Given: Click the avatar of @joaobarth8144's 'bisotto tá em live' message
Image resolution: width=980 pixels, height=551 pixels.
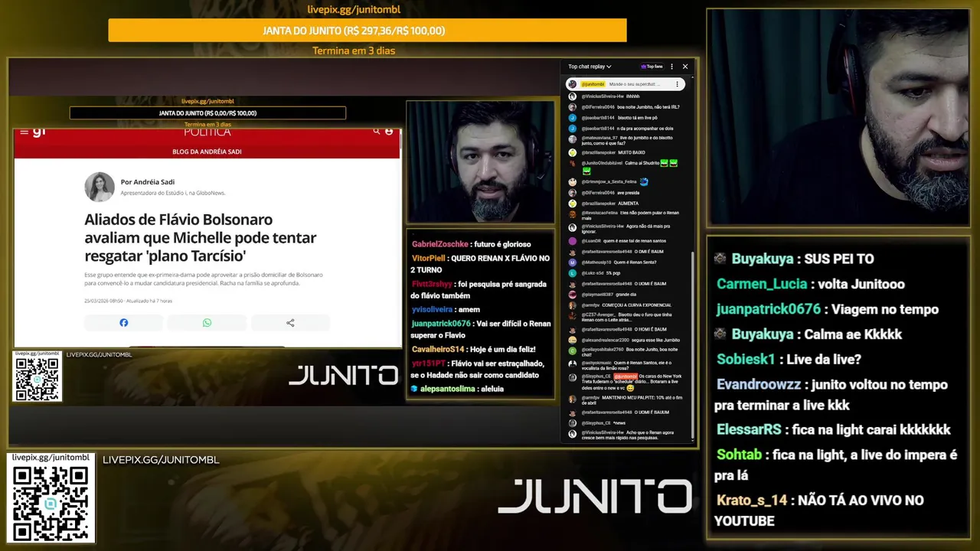Looking at the screenshot, I should coord(572,118).
